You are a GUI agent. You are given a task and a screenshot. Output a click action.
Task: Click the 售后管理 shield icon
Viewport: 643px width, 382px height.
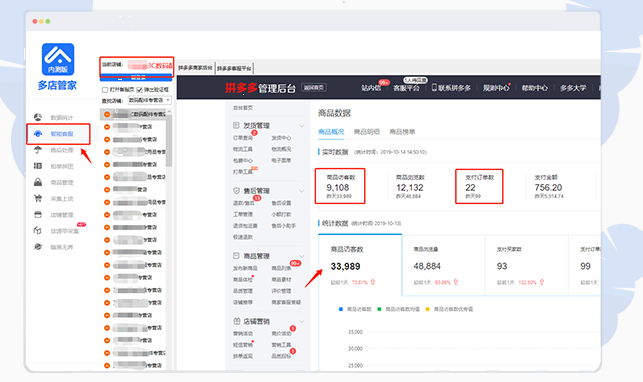(236, 191)
